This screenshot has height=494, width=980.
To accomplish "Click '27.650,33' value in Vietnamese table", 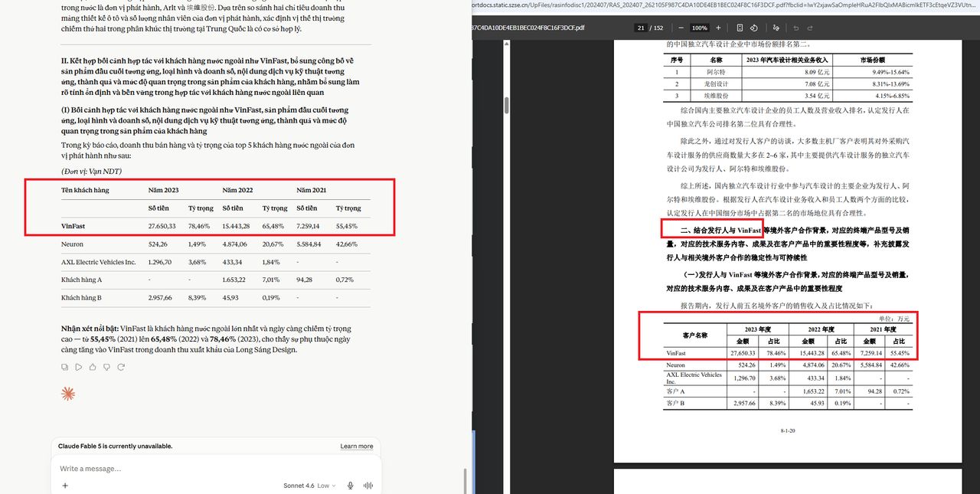I will click(x=162, y=226).
